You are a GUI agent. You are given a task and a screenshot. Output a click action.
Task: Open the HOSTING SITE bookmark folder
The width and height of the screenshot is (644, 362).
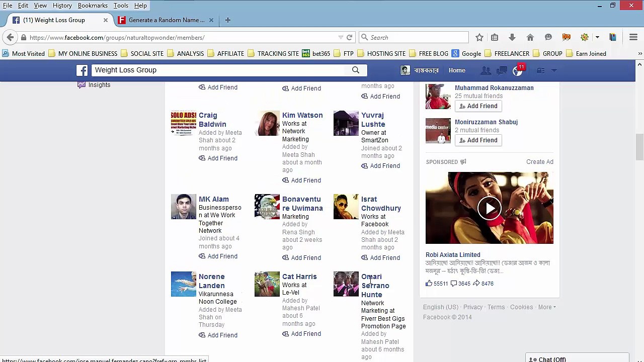coord(381,53)
